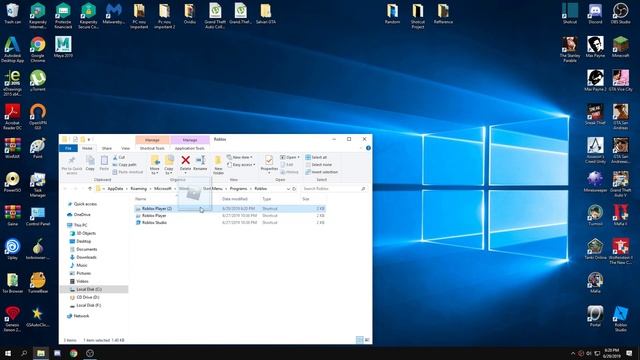
Task: Open the OpenVPN GUI desktop icon
Action: pos(38,116)
